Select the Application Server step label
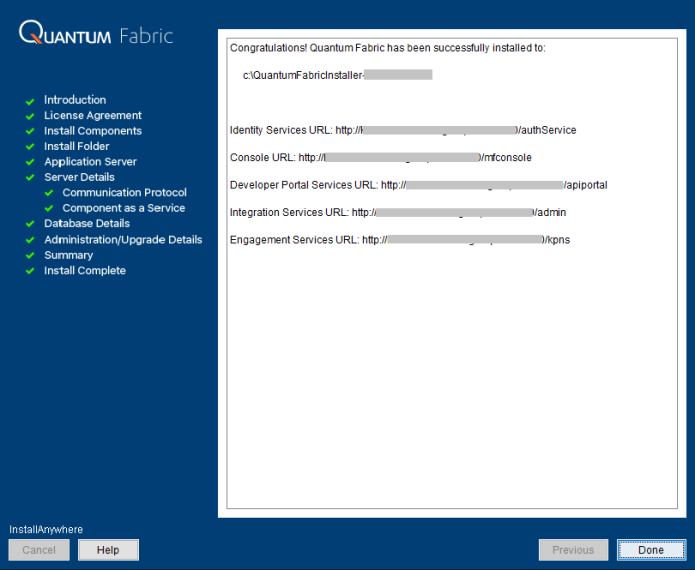Screen dimensions: 695x570 point(90,162)
